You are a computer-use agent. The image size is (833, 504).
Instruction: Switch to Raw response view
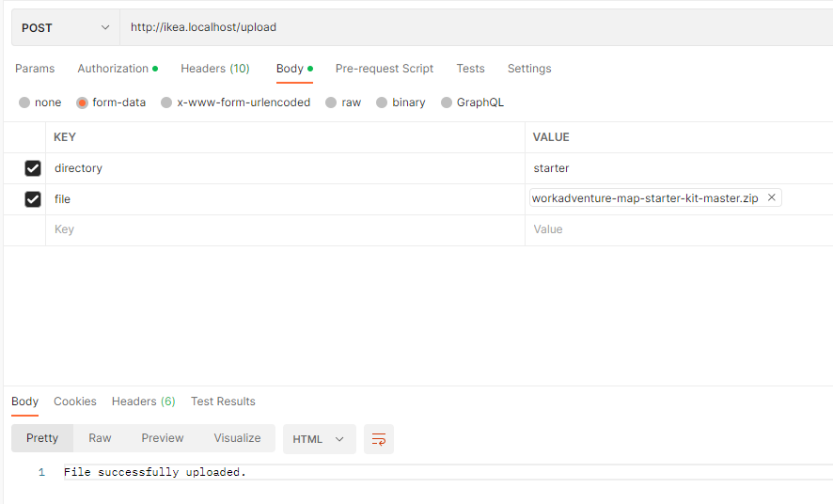click(x=100, y=438)
